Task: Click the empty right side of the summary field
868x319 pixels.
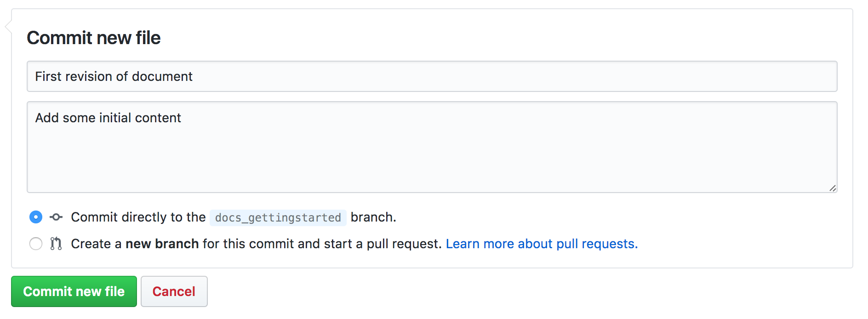Action: (644, 76)
